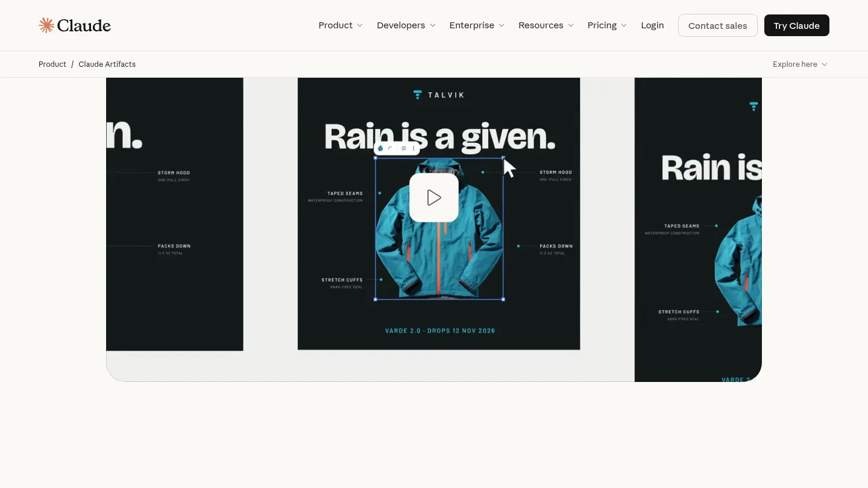Play the Talvik jacket demo video
This screenshot has height=488, width=868.
point(434,198)
